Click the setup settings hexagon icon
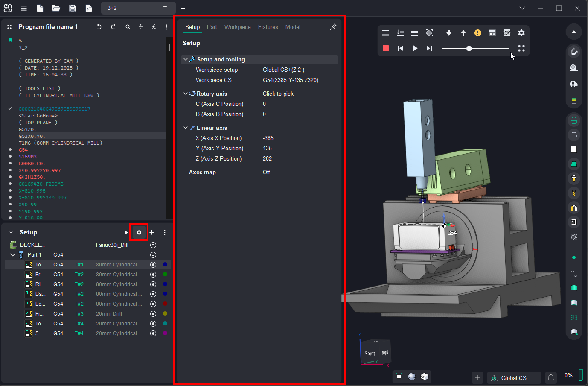 (139, 232)
